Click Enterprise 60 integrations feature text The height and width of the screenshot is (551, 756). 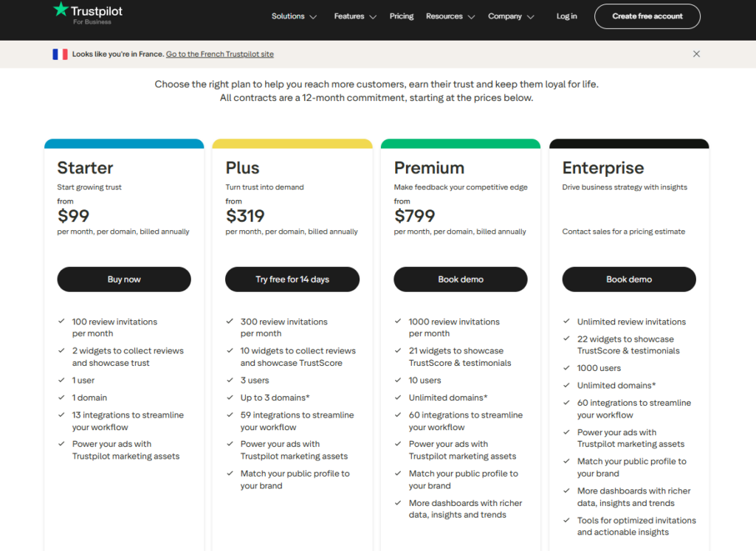[634, 409]
